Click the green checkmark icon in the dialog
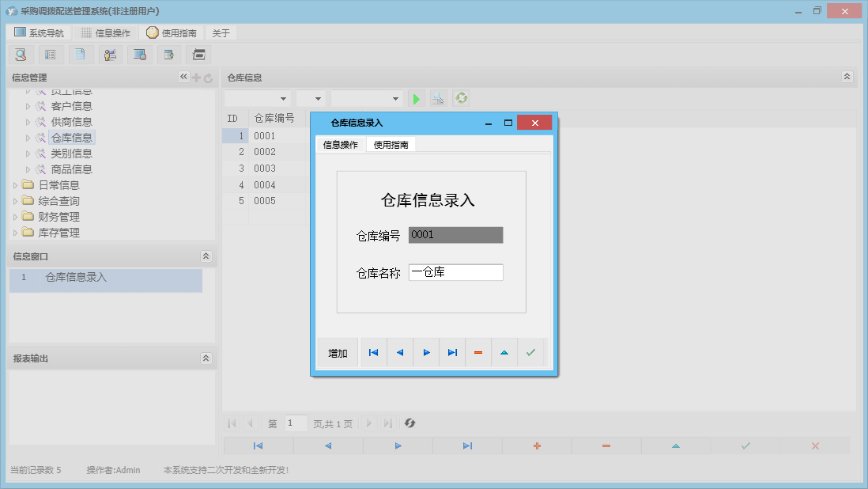868x489 pixels. [530, 352]
